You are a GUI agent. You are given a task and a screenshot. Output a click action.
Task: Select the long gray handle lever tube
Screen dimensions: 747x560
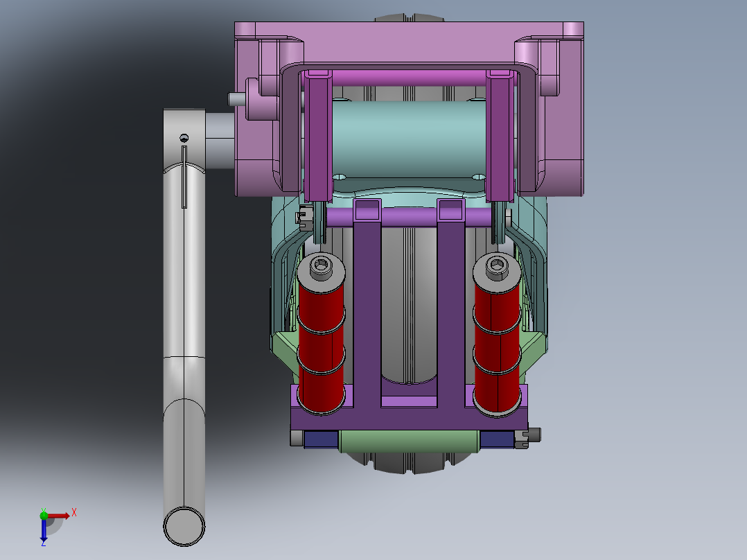click(184, 333)
